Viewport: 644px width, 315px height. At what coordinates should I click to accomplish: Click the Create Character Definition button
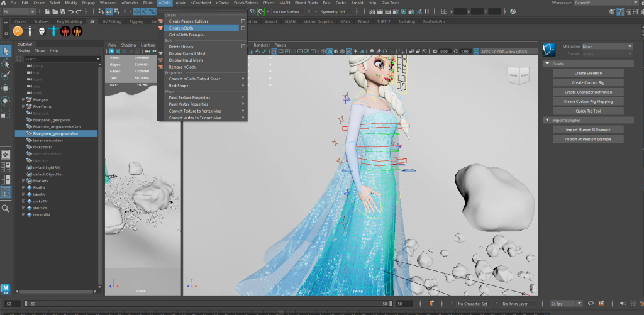coord(588,92)
